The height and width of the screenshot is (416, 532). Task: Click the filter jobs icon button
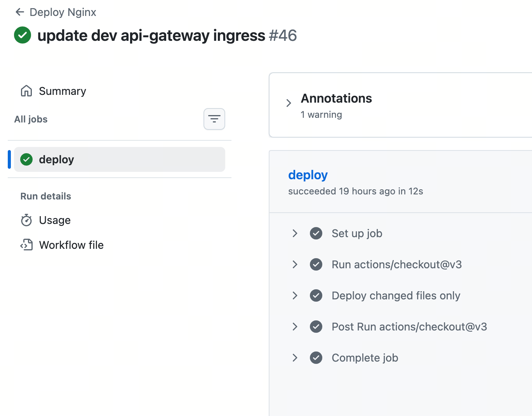click(214, 119)
